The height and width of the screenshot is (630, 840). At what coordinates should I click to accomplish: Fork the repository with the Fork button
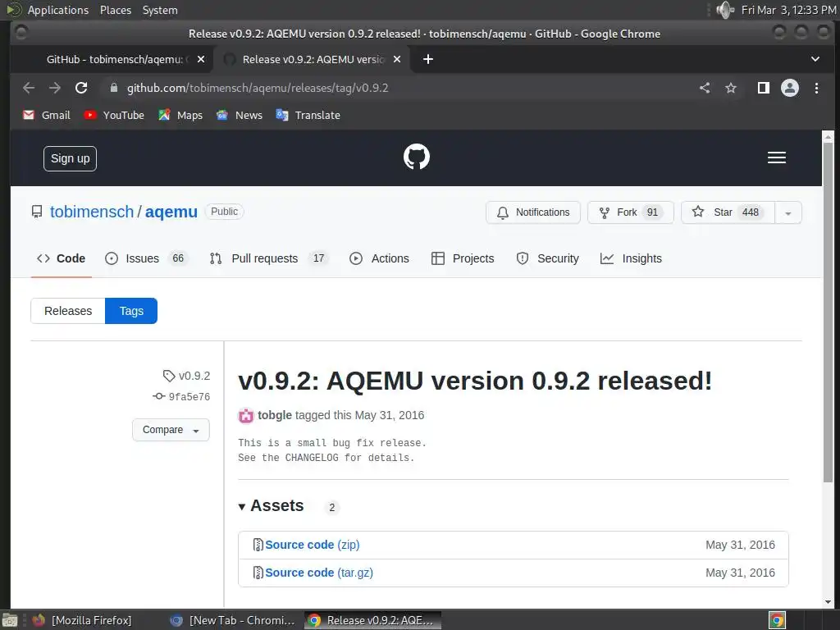tap(631, 212)
